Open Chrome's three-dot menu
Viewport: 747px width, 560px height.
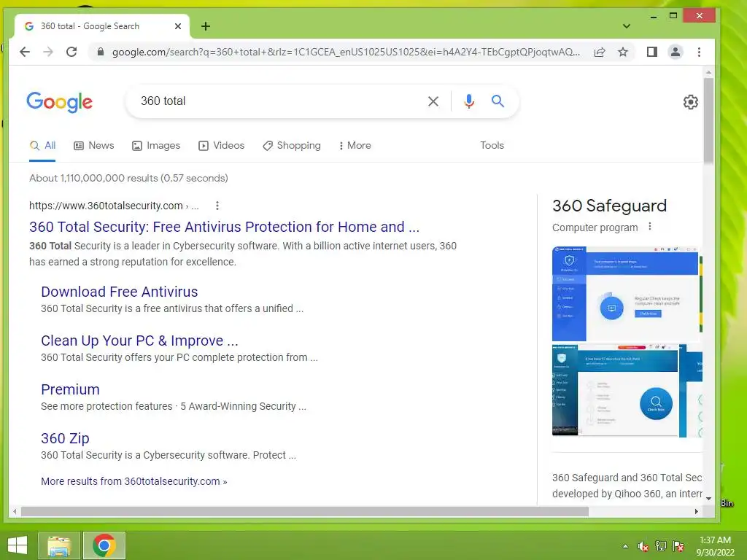click(699, 52)
